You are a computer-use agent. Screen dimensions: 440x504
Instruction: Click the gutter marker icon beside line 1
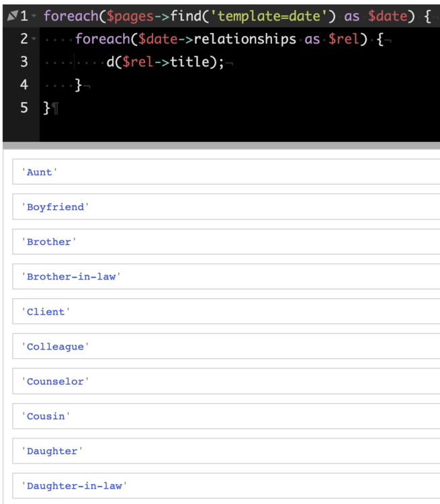(11, 15)
